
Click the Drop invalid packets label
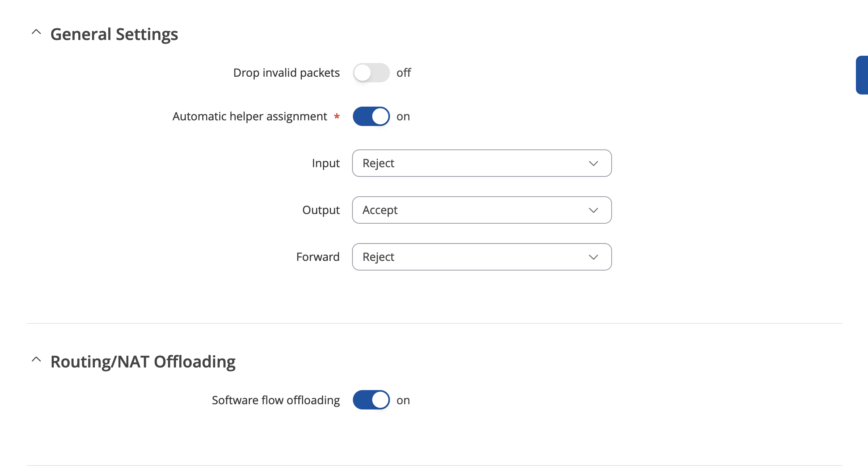(x=287, y=73)
